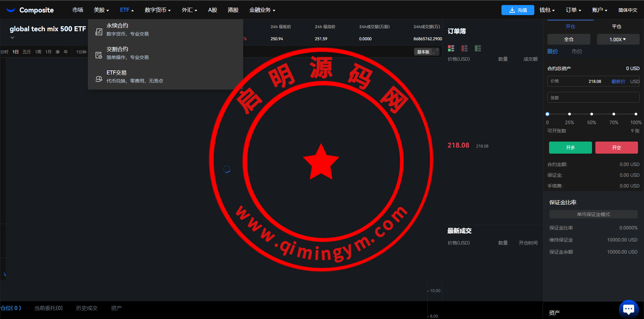The image size is (644, 319).
Task: Open the 历史成交 trade history tab
Action: (87, 308)
